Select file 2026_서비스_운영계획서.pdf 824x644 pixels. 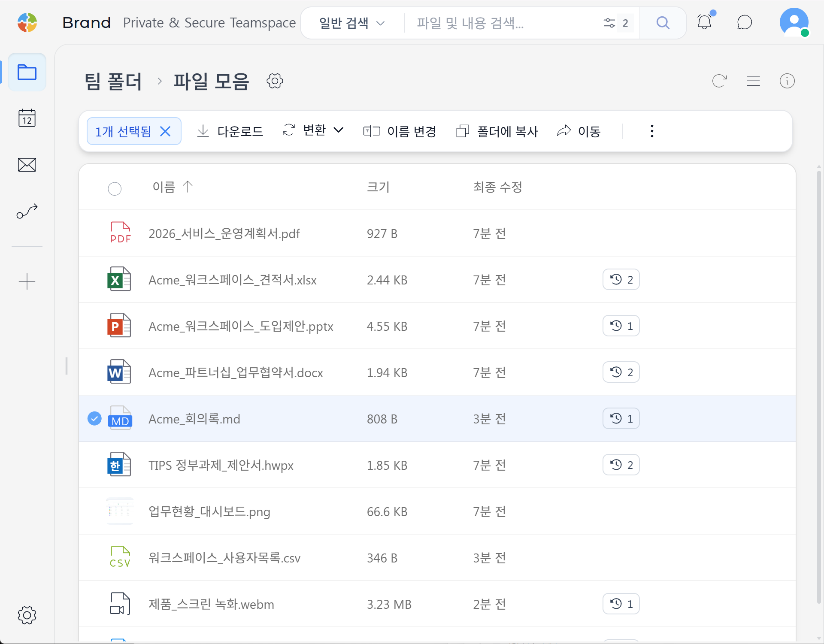[224, 233]
